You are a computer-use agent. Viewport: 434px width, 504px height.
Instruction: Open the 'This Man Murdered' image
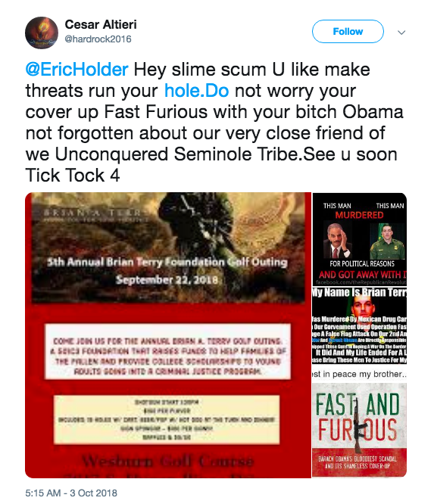pos(359,239)
